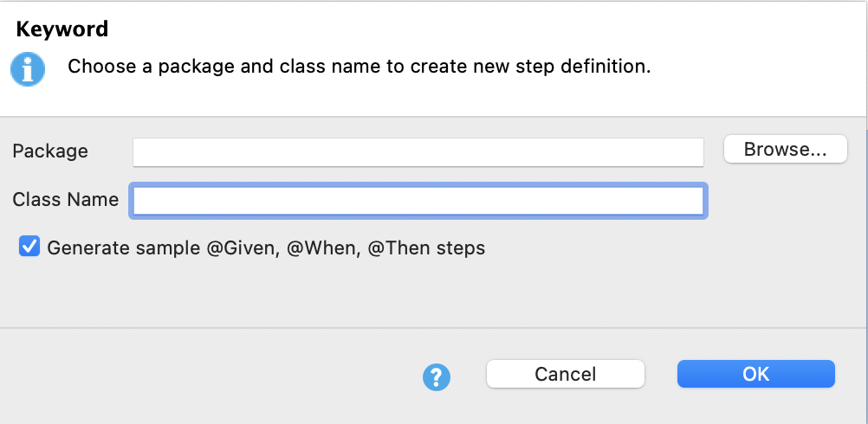868x424 pixels.
Task: Click inside the Class Name field
Action: pyautogui.click(x=418, y=201)
